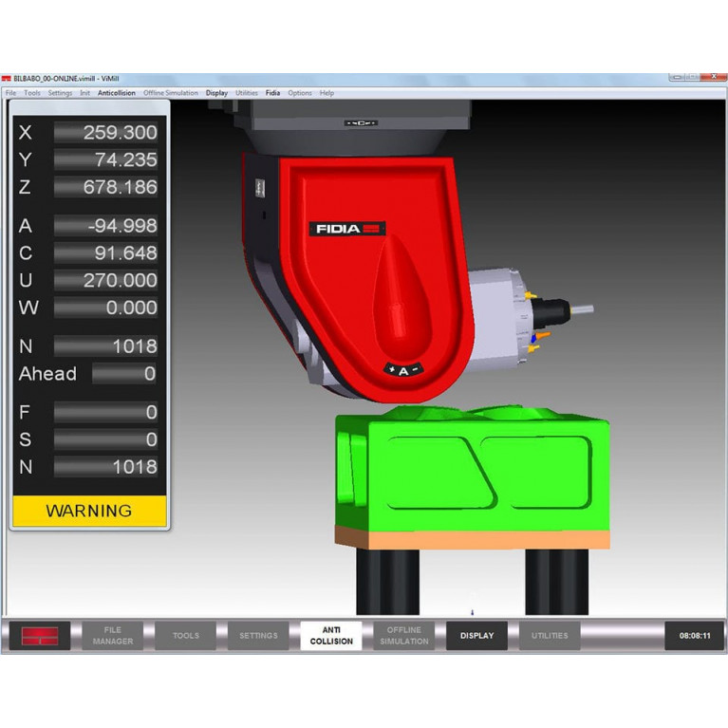Click the TOOLS bottom button
Viewport: 728px width, 728px height.
point(186,636)
